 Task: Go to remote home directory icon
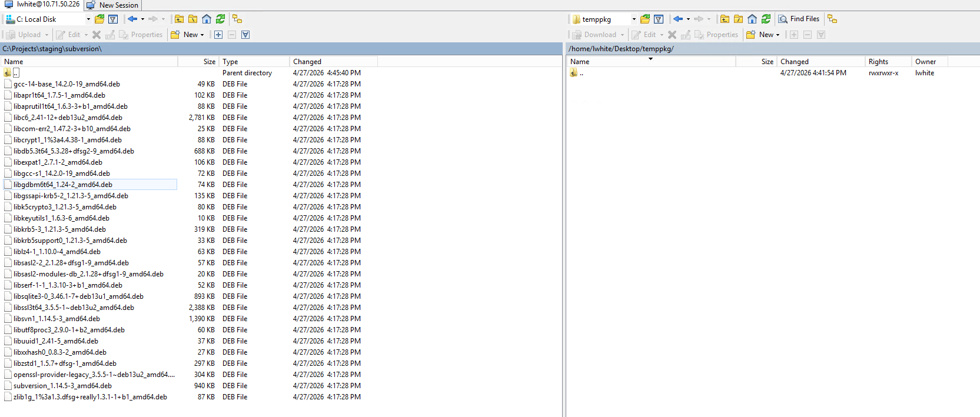pyautogui.click(x=752, y=19)
